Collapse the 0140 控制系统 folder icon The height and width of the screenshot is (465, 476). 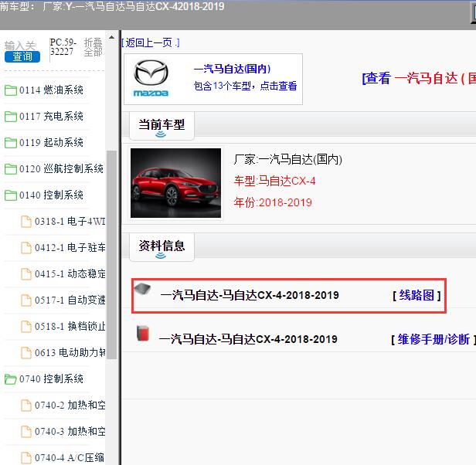tap(11, 195)
